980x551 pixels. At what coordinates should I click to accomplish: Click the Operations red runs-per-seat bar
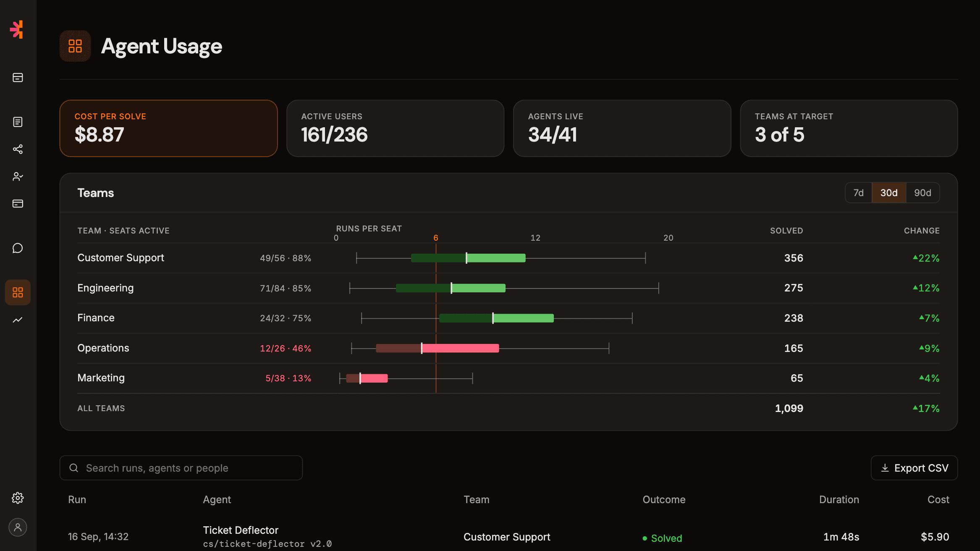pos(438,348)
